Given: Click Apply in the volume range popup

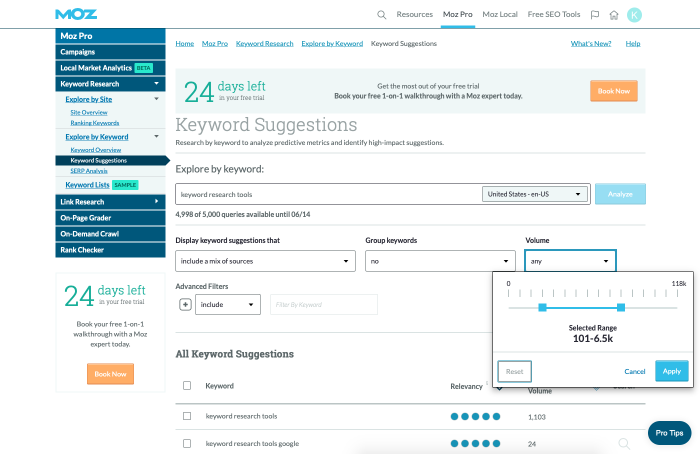Looking at the screenshot, I should coord(671,371).
